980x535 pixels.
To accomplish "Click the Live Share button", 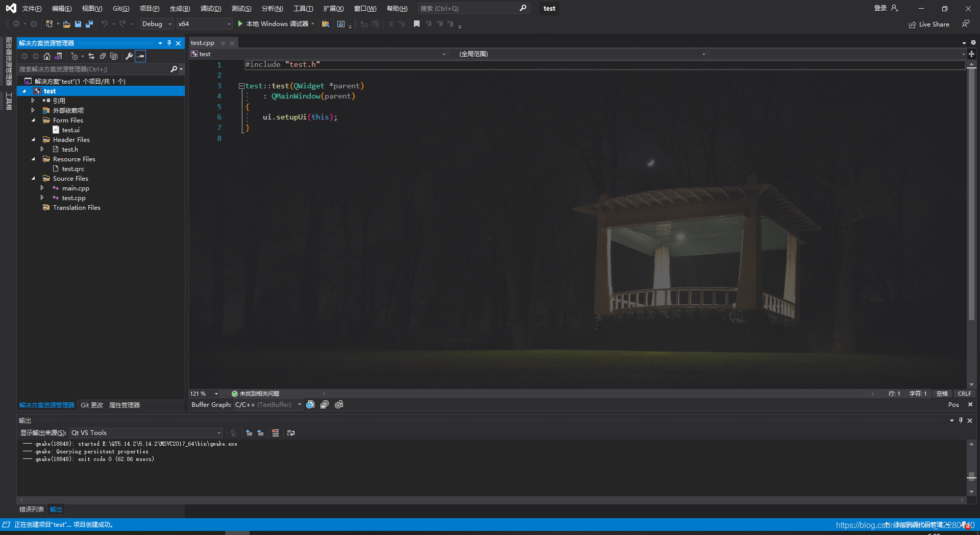I will (x=929, y=24).
